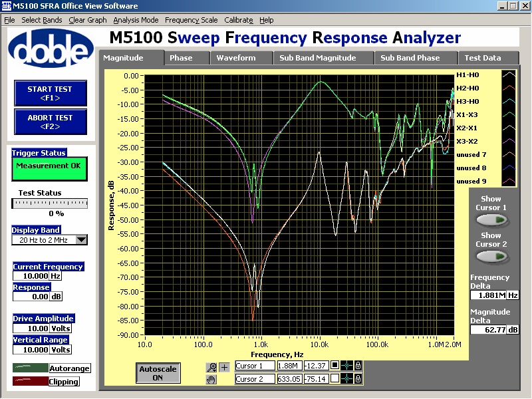Open the Frequency Scale menu
Image resolution: width=532 pixels, height=399 pixels.
click(191, 20)
